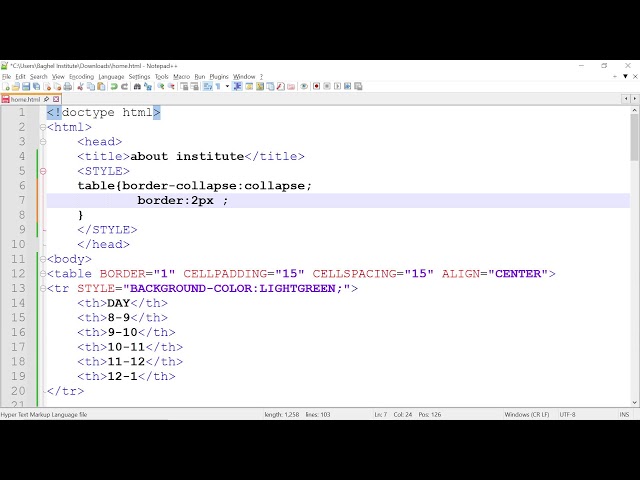Open the Encoding menu

(x=81, y=76)
